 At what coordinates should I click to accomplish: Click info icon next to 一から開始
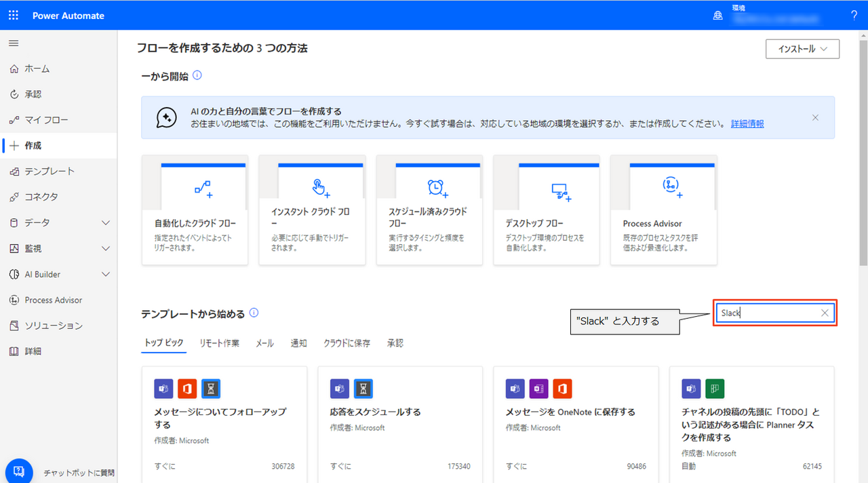click(197, 75)
